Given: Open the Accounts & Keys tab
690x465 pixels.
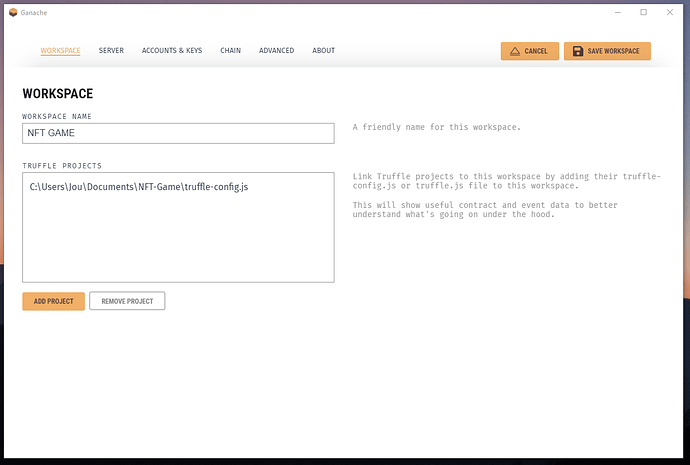Looking at the screenshot, I should [x=172, y=51].
